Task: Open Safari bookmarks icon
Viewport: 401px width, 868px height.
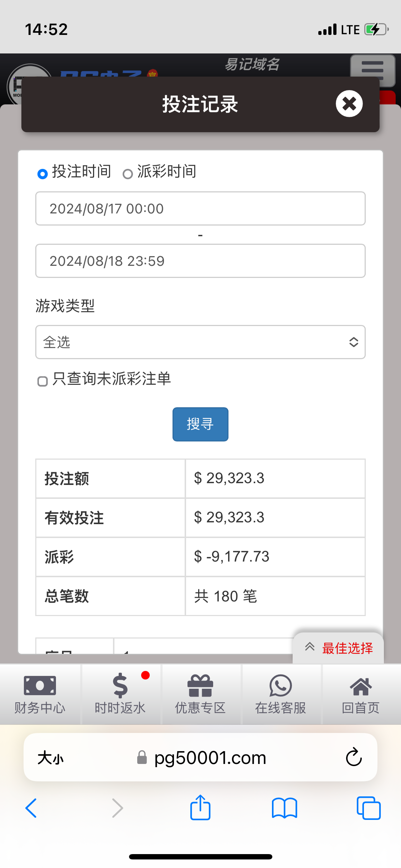Action: [284, 808]
